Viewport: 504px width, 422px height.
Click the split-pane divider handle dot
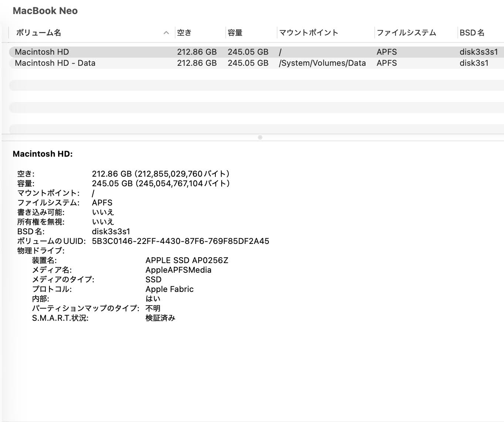point(260,137)
